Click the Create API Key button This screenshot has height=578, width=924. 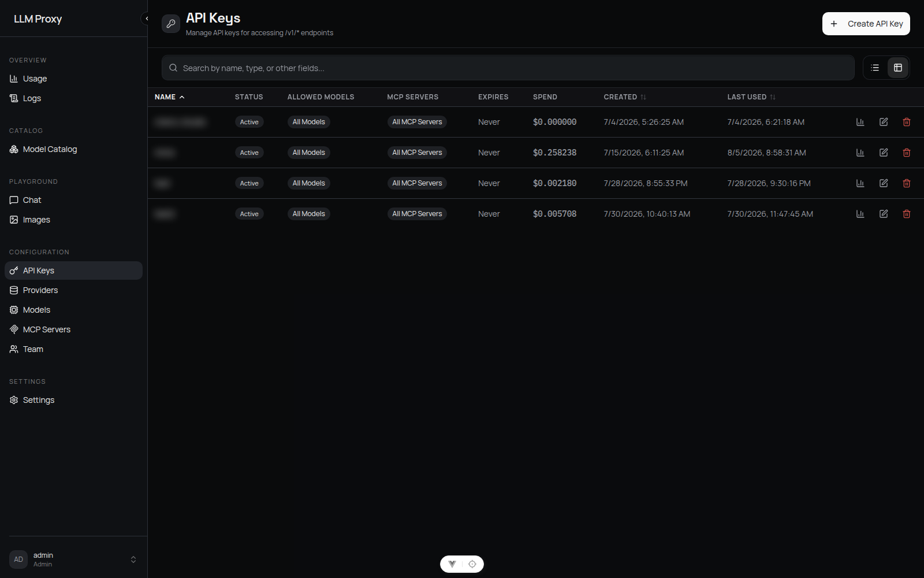pyautogui.click(x=866, y=24)
